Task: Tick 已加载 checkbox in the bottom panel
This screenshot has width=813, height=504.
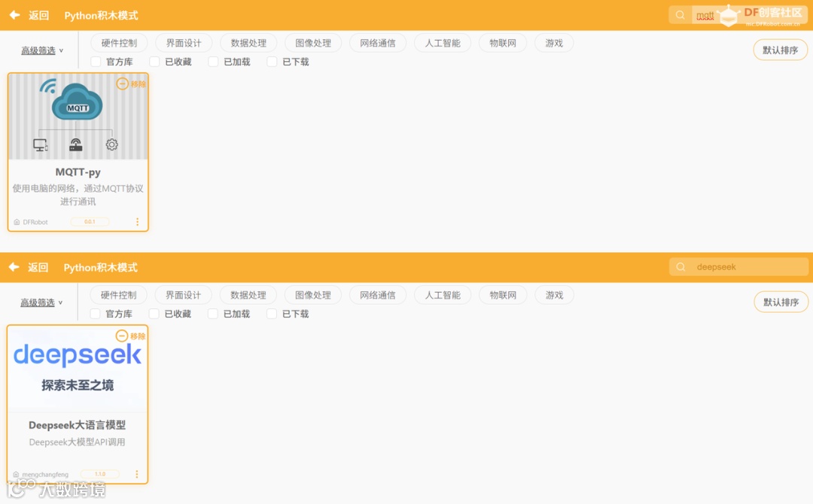Action: (212, 314)
